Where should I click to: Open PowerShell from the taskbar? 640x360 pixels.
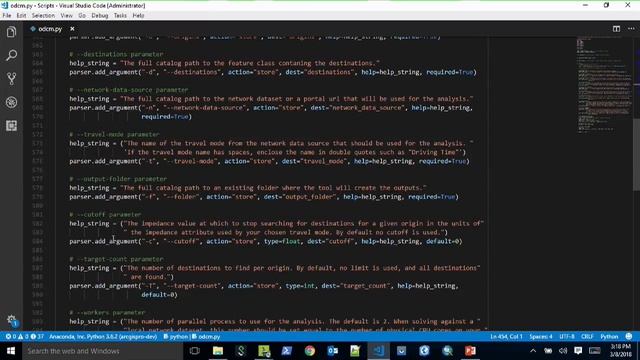click(287, 351)
